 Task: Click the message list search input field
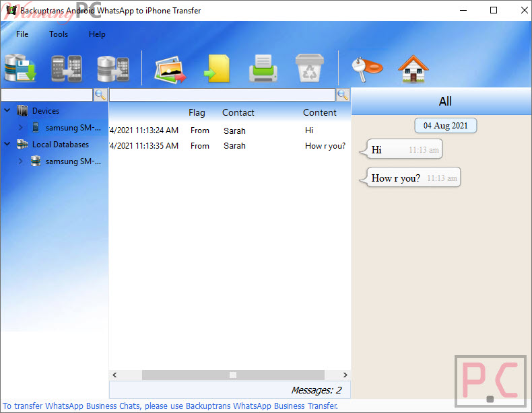click(x=222, y=95)
